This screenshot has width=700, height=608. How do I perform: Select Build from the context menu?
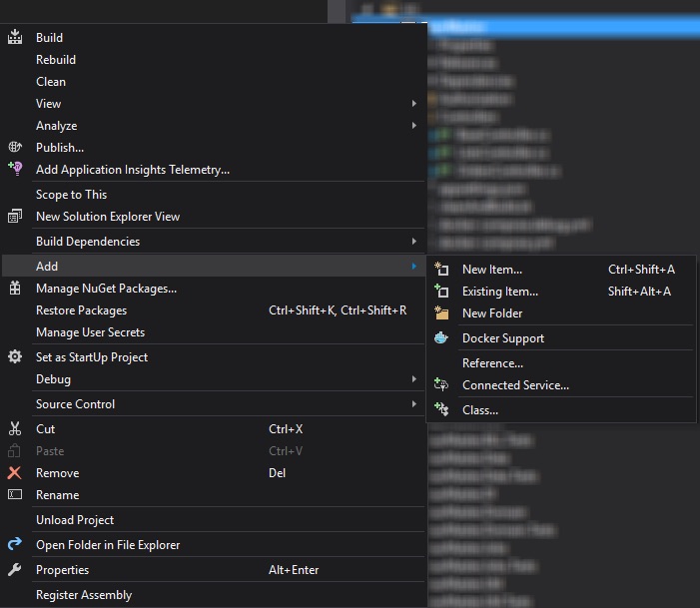point(214,38)
